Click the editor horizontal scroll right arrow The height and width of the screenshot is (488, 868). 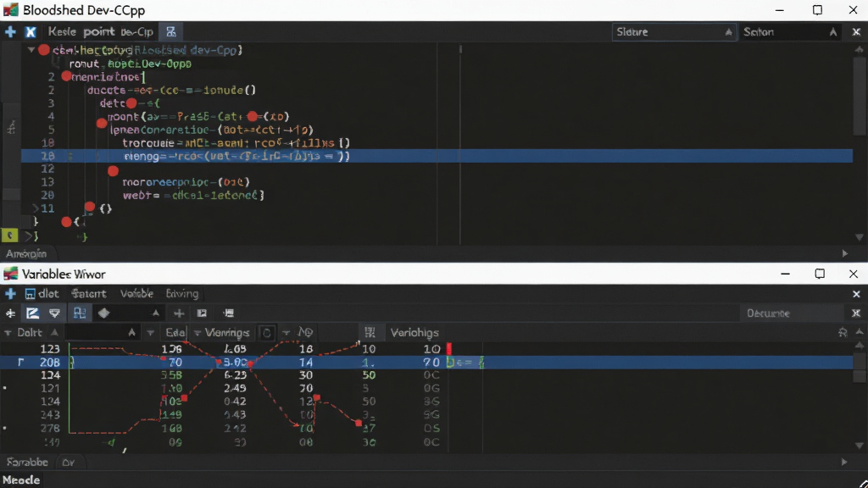tap(845, 253)
